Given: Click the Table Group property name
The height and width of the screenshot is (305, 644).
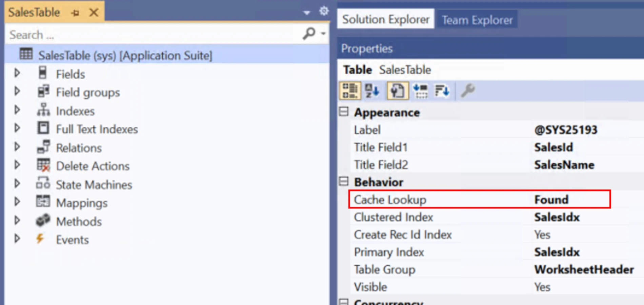Looking at the screenshot, I should pos(384,269).
